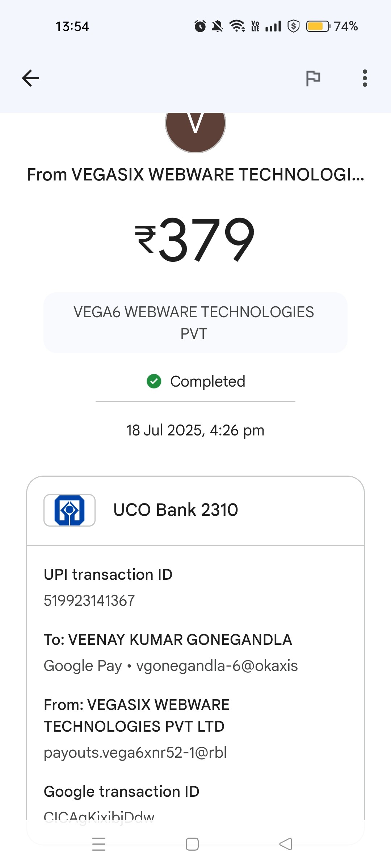
Task: Tap the flag report icon
Action: [313, 78]
